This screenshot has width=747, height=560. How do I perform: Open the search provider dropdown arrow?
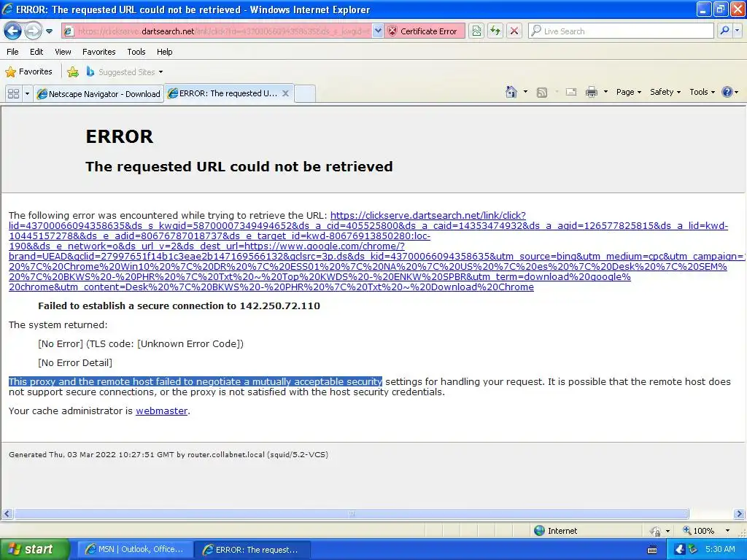(738, 31)
